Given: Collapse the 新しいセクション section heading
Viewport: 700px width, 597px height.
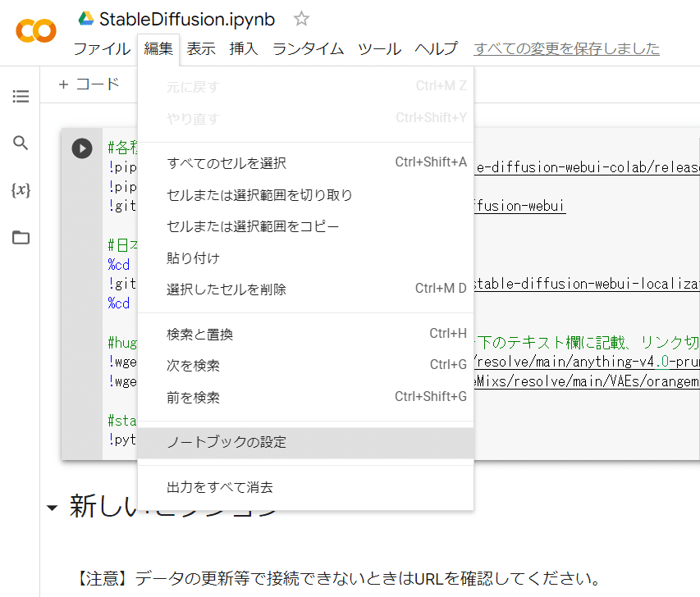Looking at the screenshot, I should coord(53,508).
